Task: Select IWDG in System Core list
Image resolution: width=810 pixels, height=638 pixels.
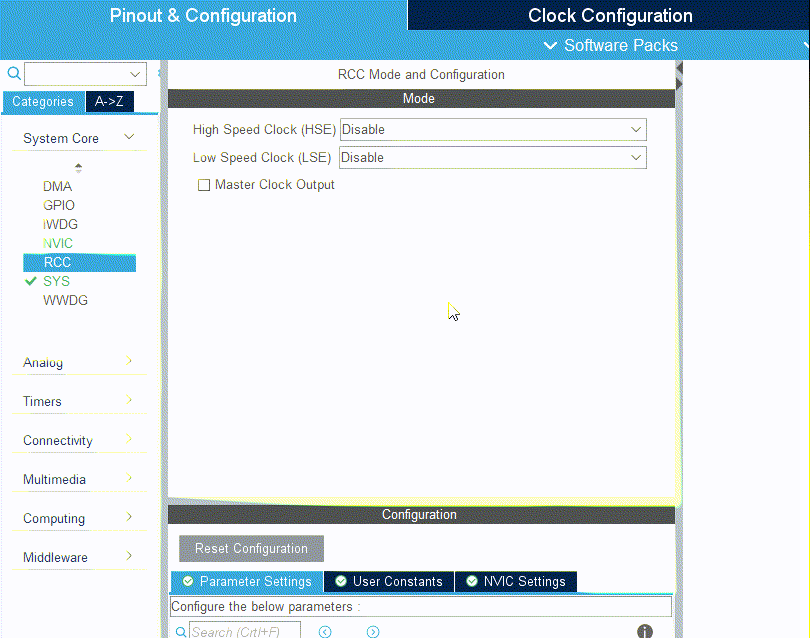Action: click(x=60, y=225)
